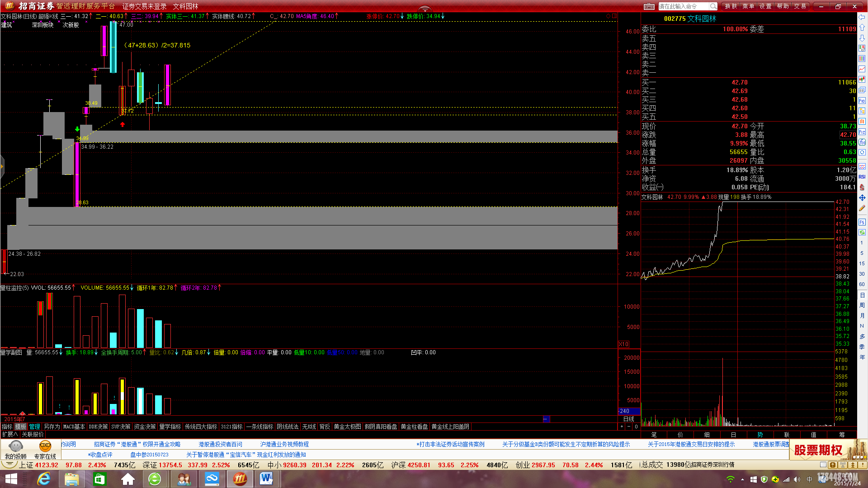Screen dimensions: 868x488
Task: Open the quote list grid icon
Action: pyautogui.click(x=862, y=59)
